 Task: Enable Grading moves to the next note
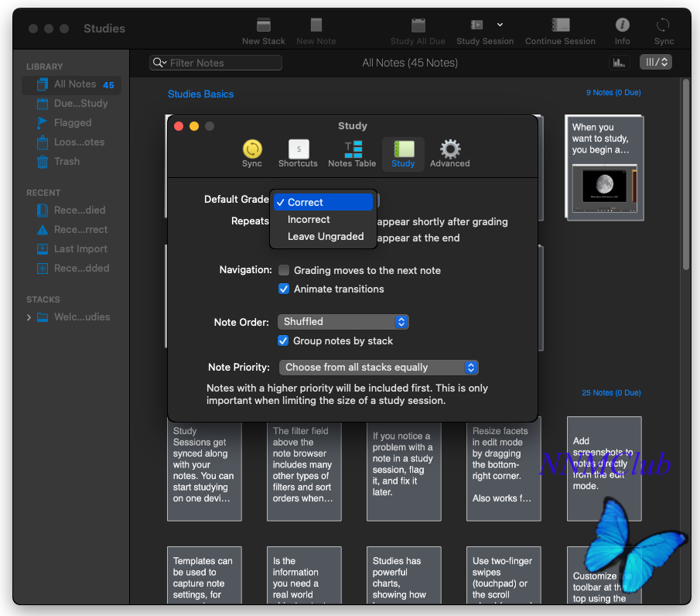click(x=284, y=270)
